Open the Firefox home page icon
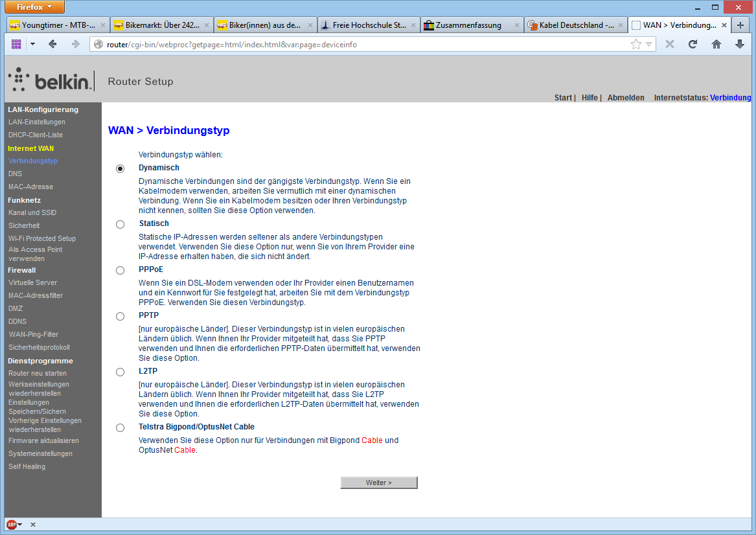Viewport: 756px width, 535px height. pyautogui.click(x=716, y=44)
